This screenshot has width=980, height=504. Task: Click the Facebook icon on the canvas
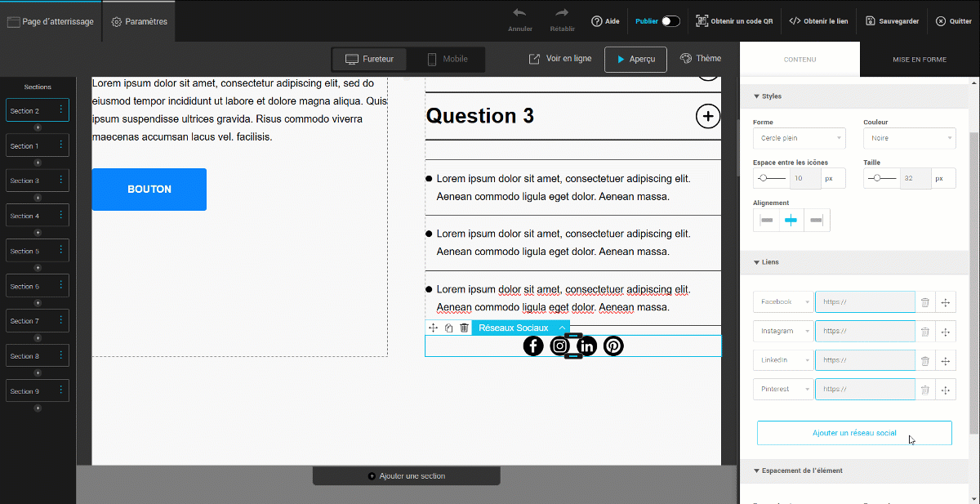(x=533, y=346)
